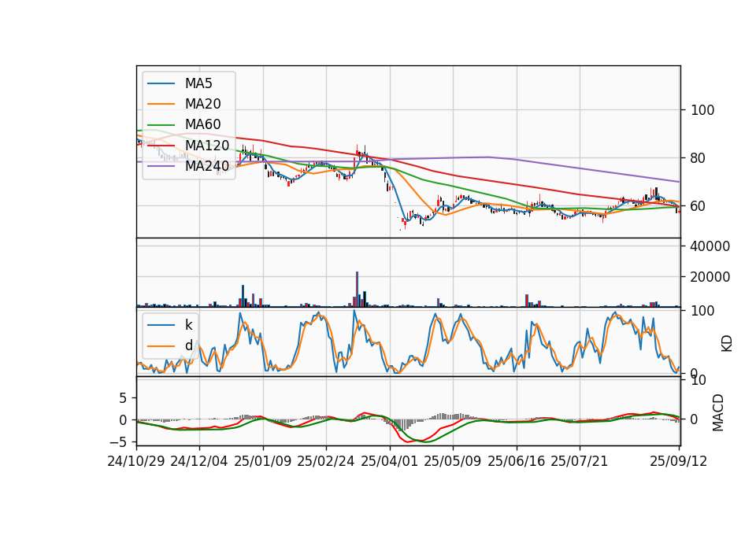Viewport: 756px width, 543px height.
Task: Click the 25/05/09 date axis label
Action: click(453, 461)
